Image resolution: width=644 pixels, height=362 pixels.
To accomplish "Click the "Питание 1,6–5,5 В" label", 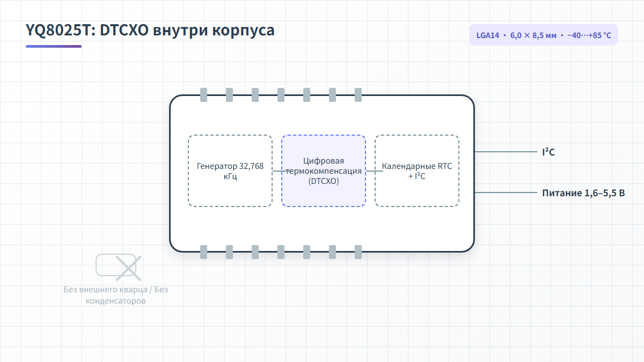I will click(x=583, y=193).
